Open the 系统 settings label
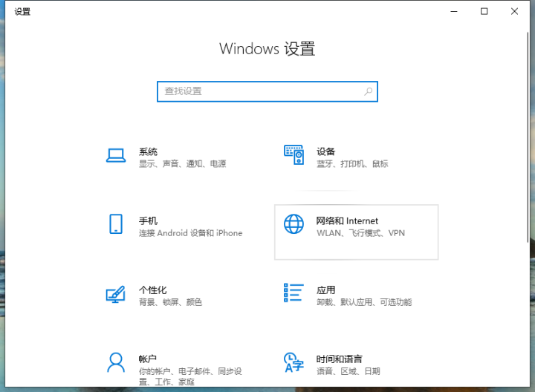The width and height of the screenshot is (535, 392). coord(148,151)
